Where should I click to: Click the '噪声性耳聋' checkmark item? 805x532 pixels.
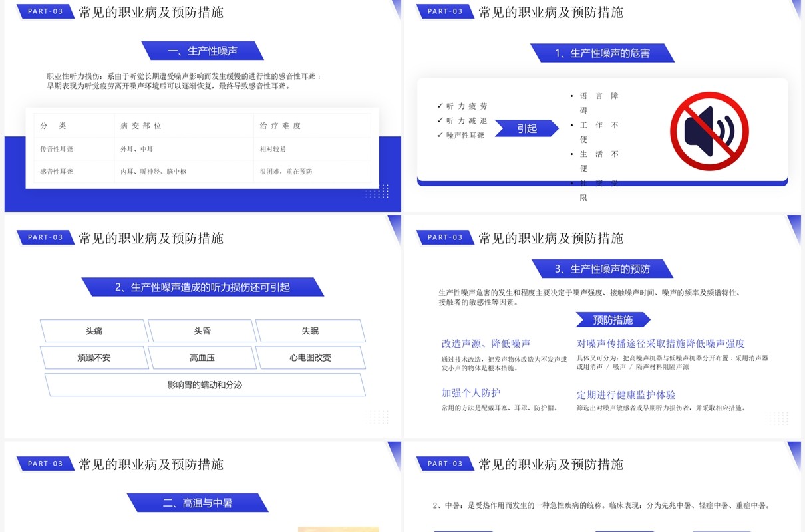[x=461, y=135]
